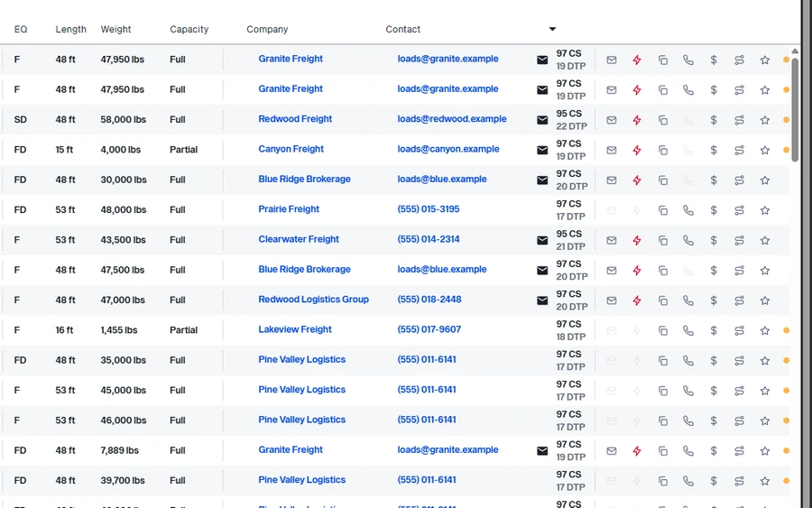The height and width of the screenshot is (508, 812).
Task: Open dropdown arrow next to Contact header
Action: coord(552,29)
